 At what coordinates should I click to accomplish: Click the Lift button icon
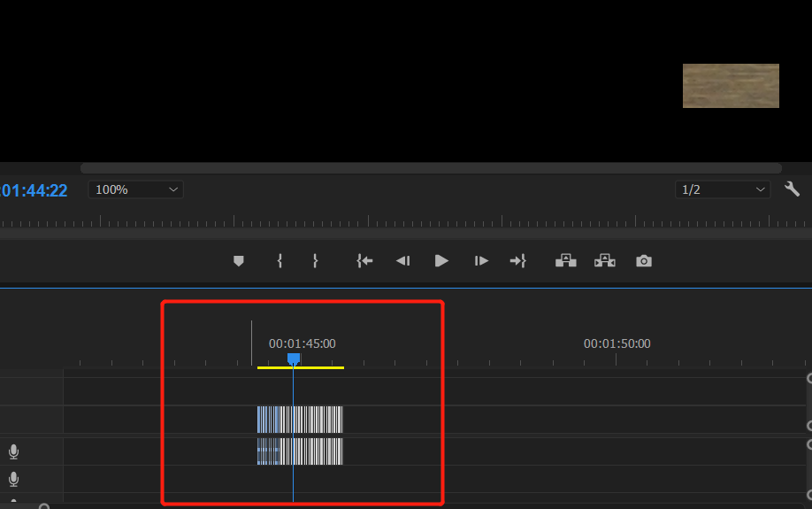[x=565, y=261]
